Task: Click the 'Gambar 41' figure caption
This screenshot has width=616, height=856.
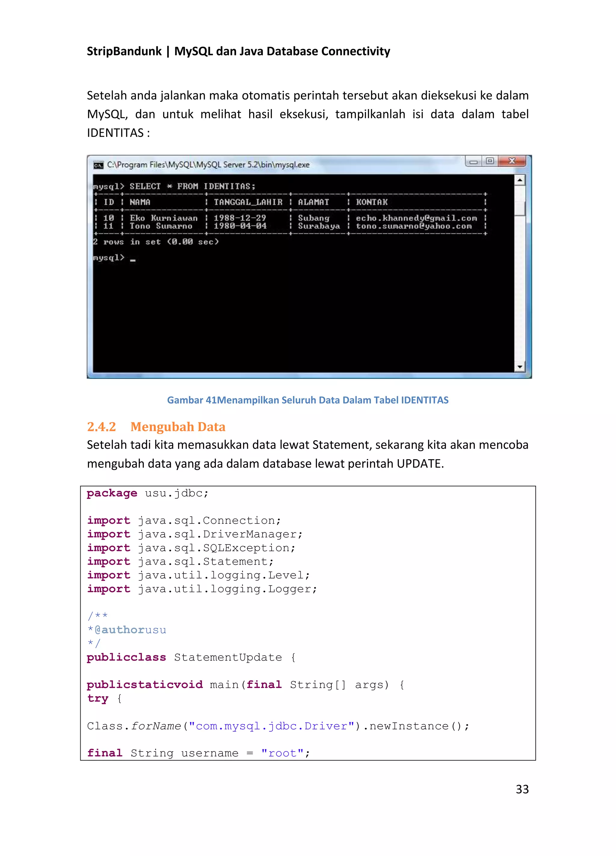Action: coord(308,400)
